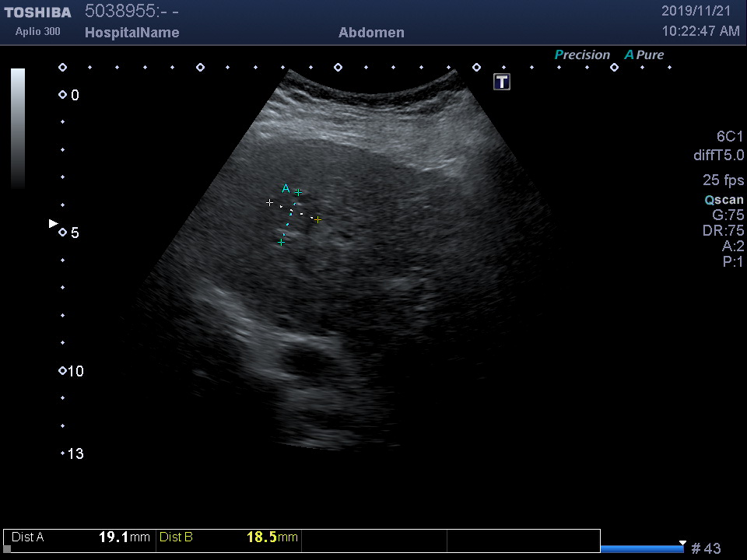Click the 0 cm depth scale marker
The width and height of the screenshot is (747, 560).
[x=62, y=95]
